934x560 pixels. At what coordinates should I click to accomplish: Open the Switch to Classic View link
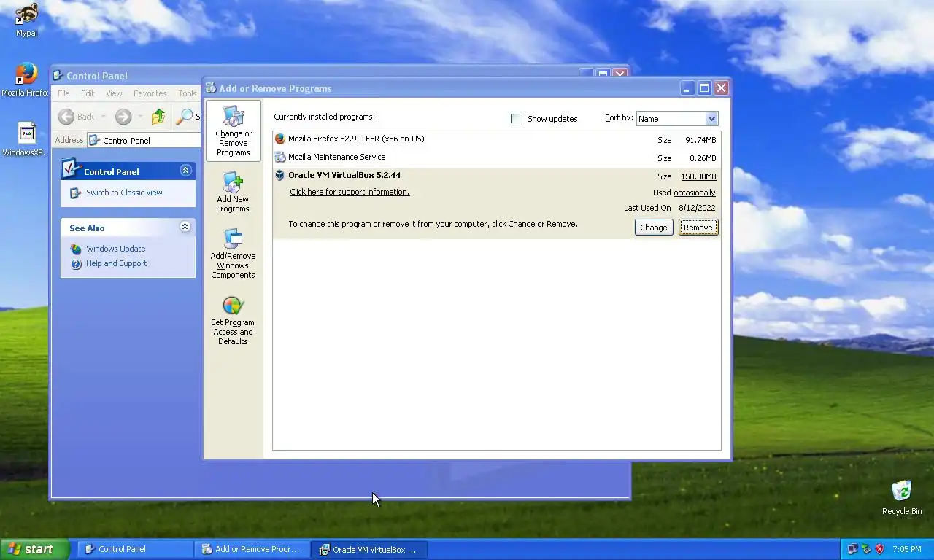click(x=124, y=193)
